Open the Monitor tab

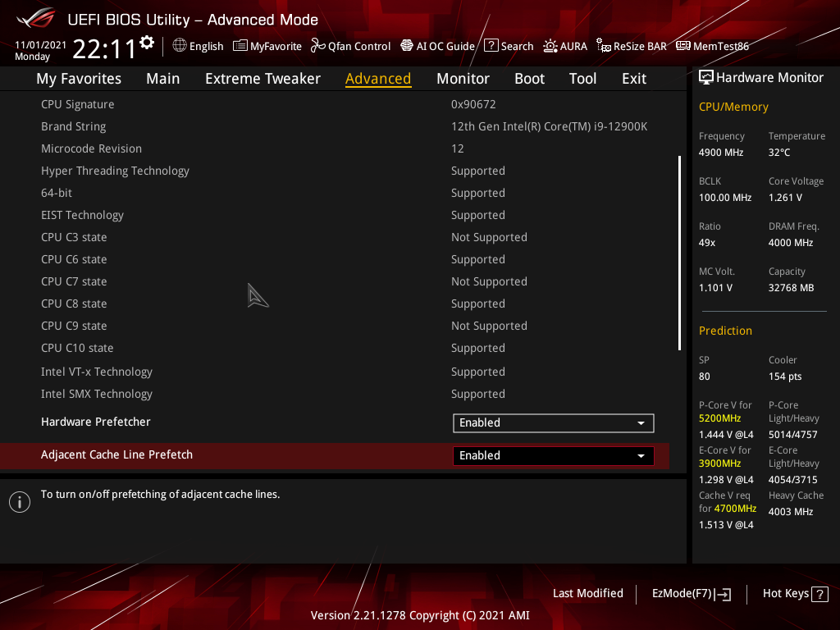coord(463,79)
